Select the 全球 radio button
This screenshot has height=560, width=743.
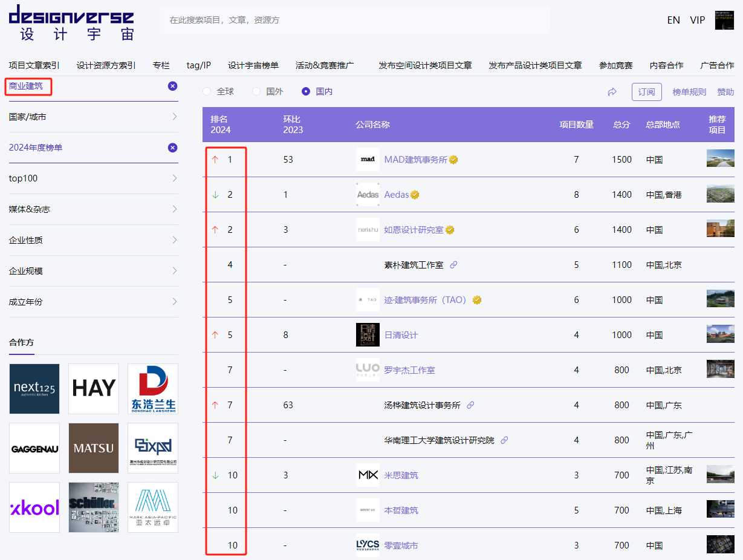click(207, 91)
